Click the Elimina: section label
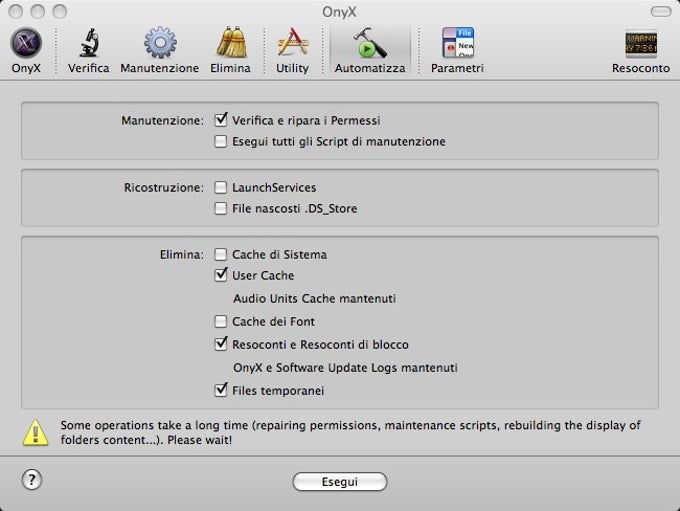 pyautogui.click(x=182, y=255)
